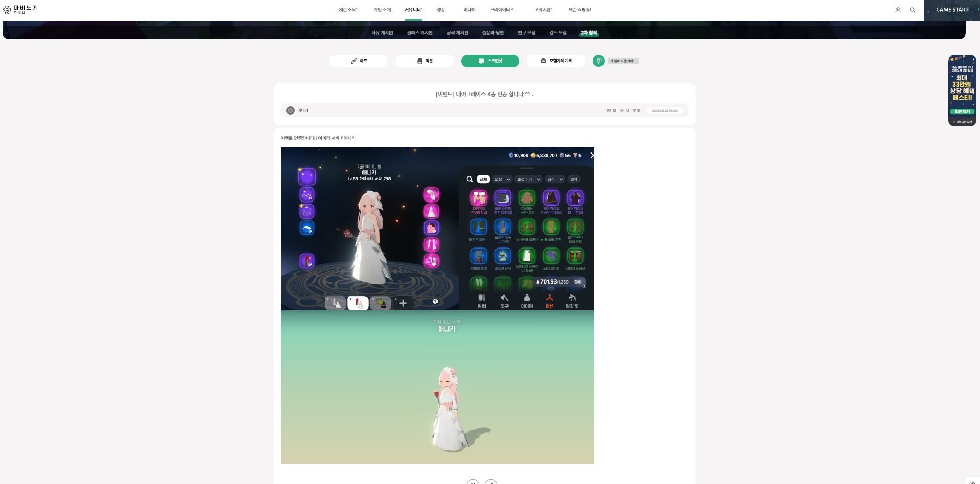Go to the 자유 게시판 board
This screenshot has height=484, width=980.
tap(382, 33)
